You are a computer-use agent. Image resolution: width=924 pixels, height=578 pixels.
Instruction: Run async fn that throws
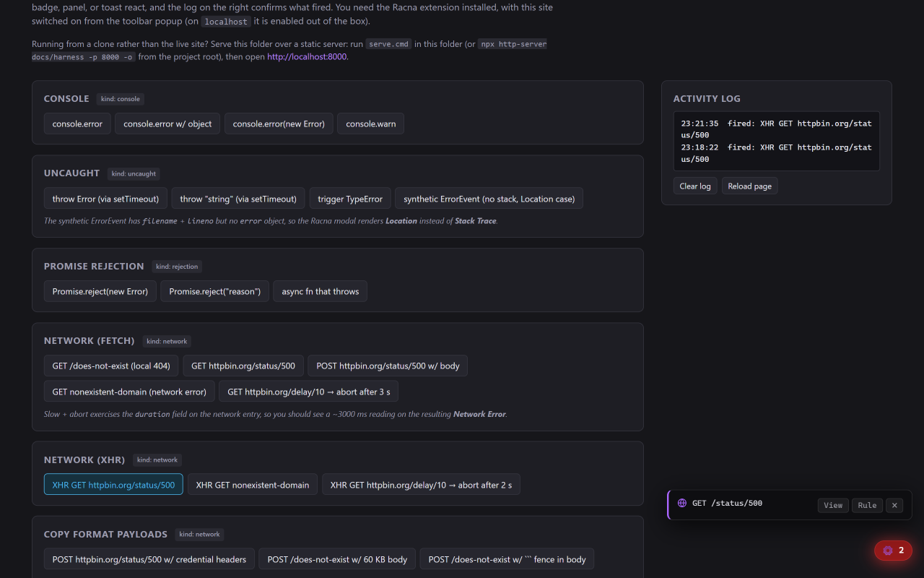pos(321,291)
